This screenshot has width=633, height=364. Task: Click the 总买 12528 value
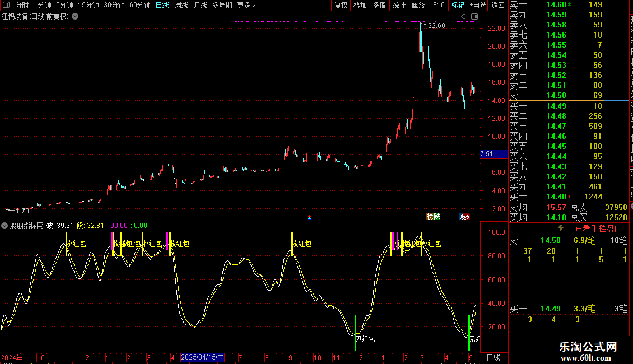(x=616, y=217)
